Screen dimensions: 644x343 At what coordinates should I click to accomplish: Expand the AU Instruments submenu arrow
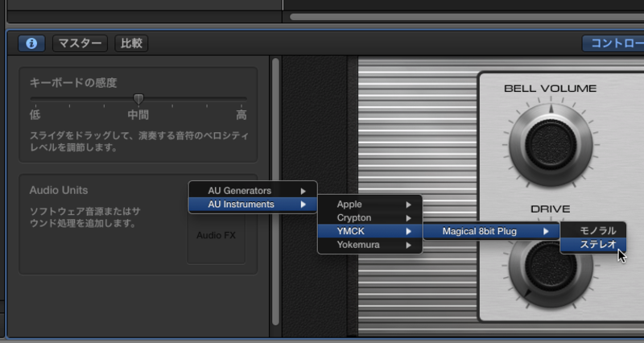pos(303,205)
